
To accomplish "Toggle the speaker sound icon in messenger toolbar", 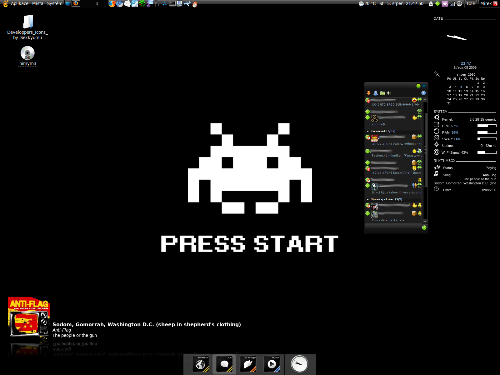I will coord(389,93).
